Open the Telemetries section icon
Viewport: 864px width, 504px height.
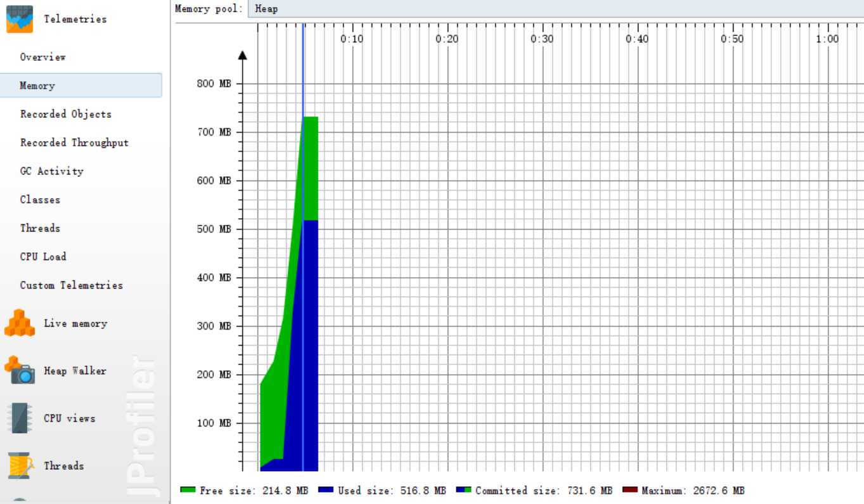[x=19, y=19]
